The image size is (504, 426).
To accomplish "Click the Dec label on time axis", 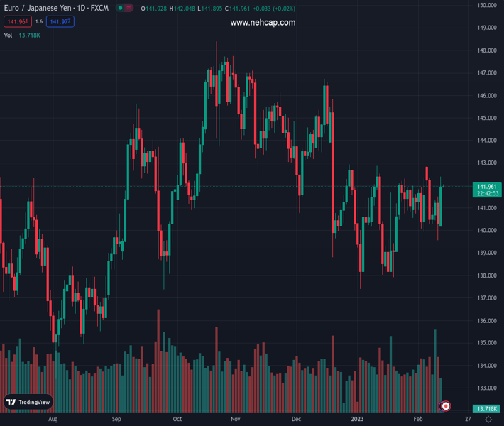I will [x=297, y=420].
